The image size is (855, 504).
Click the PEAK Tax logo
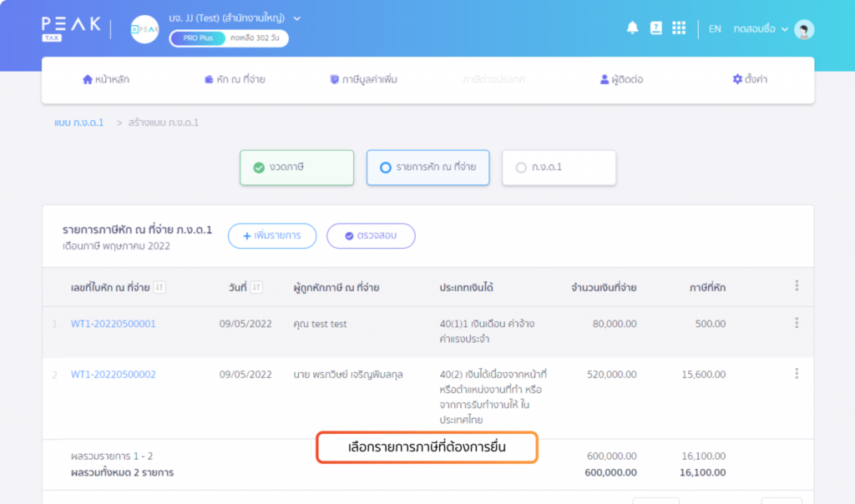click(71, 28)
